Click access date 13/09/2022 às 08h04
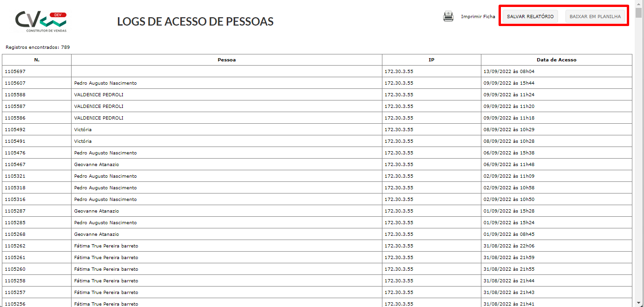 509,71
